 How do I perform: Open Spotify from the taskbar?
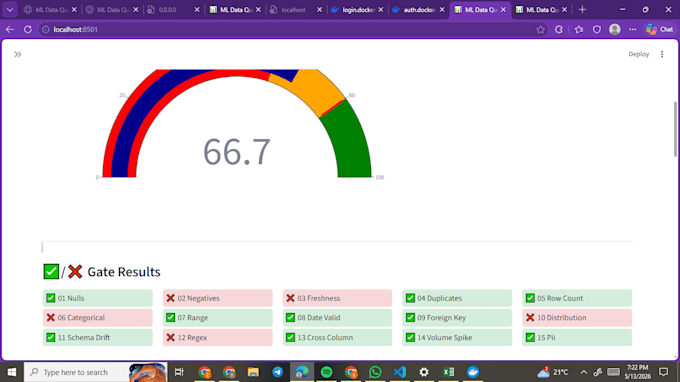pyautogui.click(x=327, y=372)
